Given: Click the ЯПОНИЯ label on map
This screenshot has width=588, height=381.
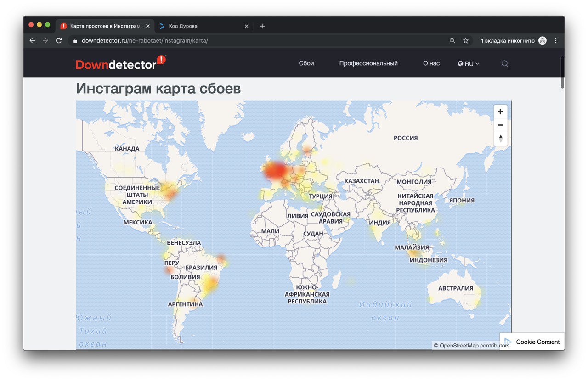Looking at the screenshot, I should (x=462, y=200).
